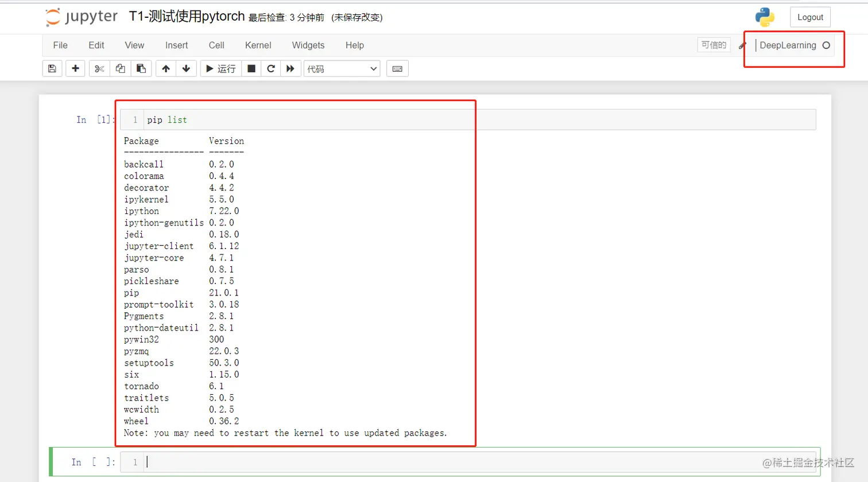The height and width of the screenshot is (482, 868).
Task: Click the pickleshare package row
Action: tap(179, 281)
